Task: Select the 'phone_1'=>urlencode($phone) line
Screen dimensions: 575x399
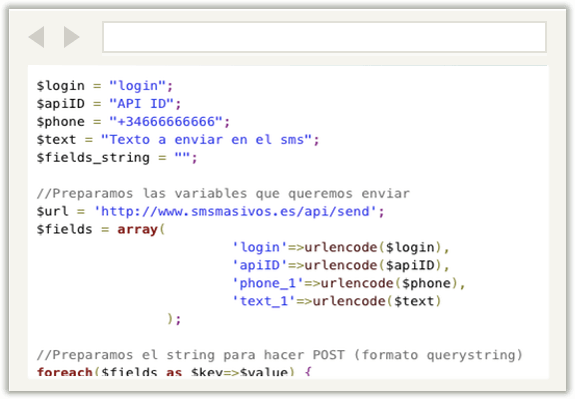Action: point(349,283)
